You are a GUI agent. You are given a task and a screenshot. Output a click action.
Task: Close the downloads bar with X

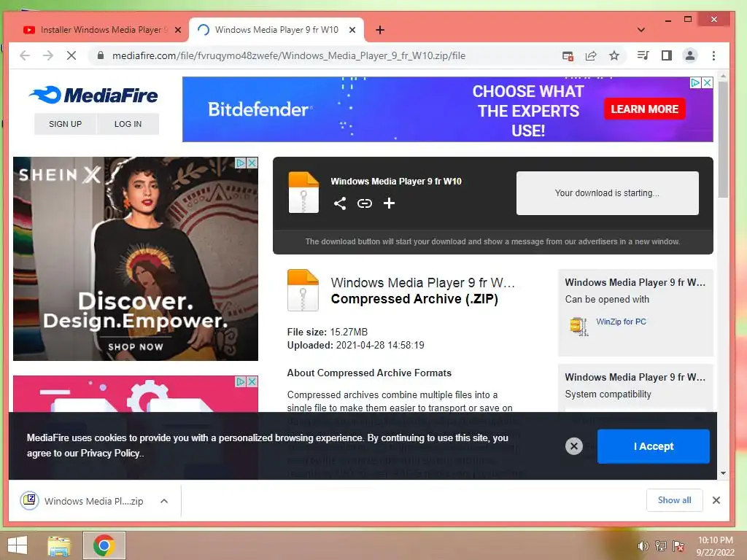pos(716,500)
